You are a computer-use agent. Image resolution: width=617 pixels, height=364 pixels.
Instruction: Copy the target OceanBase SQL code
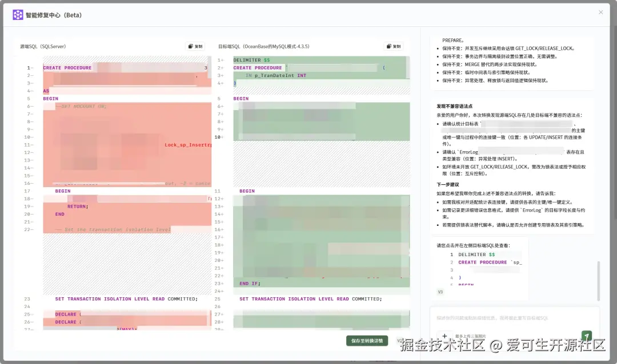(394, 46)
